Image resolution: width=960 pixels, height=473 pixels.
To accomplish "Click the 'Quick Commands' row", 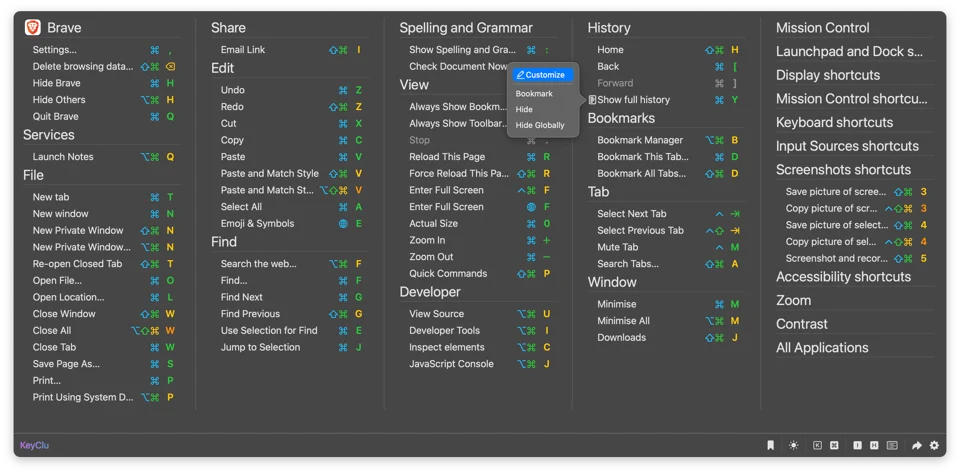I will 480,274.
